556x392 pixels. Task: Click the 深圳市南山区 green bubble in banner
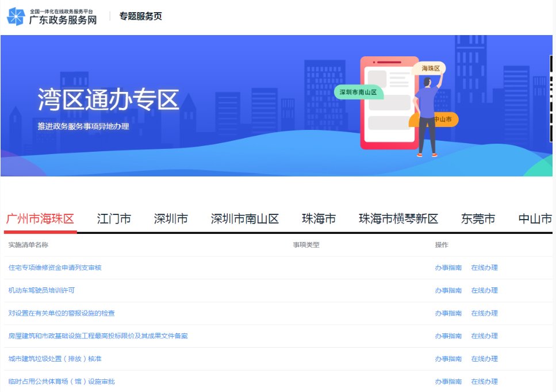tap(358, 92)
